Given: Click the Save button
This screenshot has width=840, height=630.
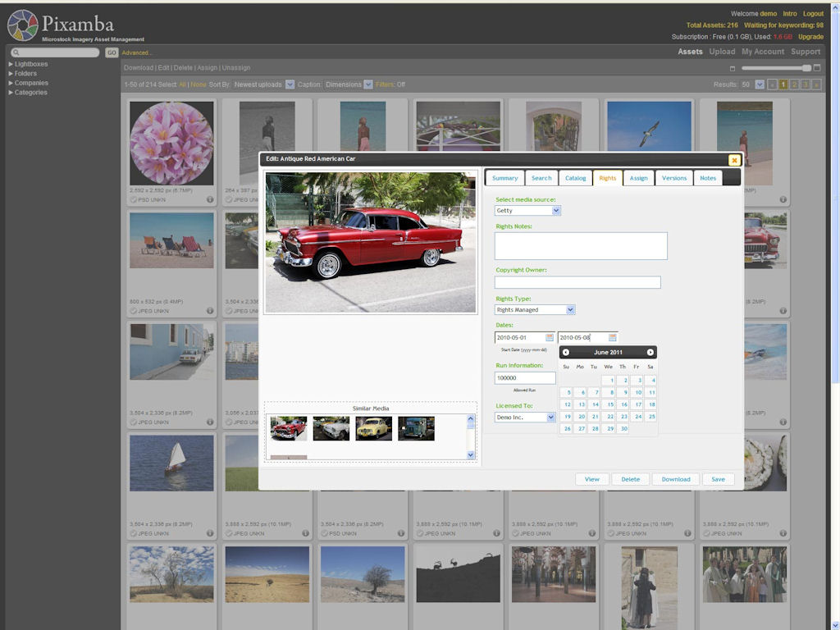Looking at the screenshot, I should click(718, 479).
